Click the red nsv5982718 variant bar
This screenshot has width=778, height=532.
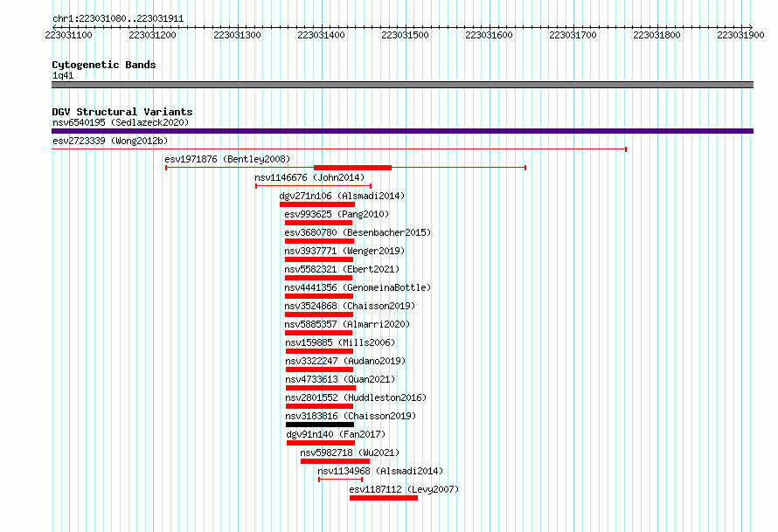(336, 461)
